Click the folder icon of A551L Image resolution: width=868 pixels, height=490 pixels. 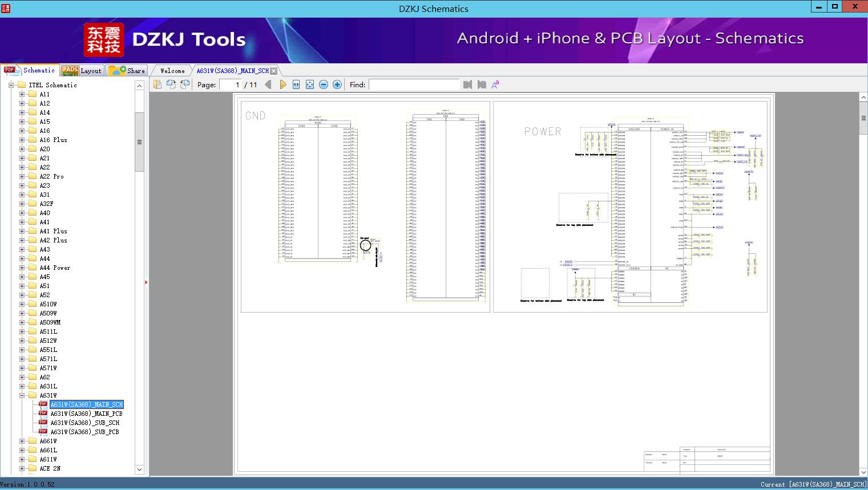pos(33,350)
